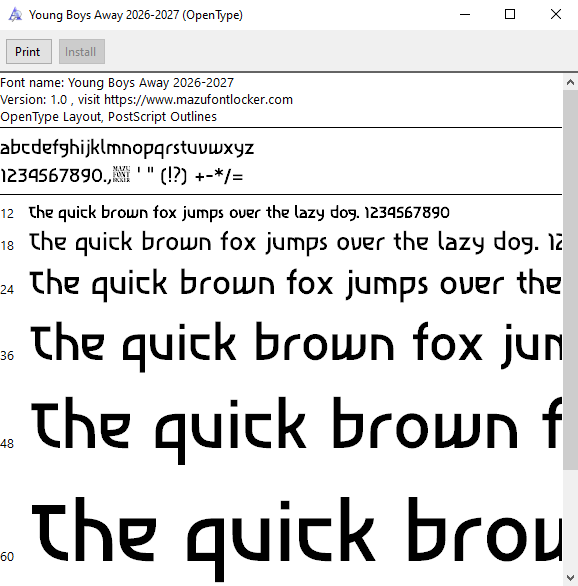578x586 pixels.
Task: Click the scroll up arrow
Action: point(570,82)
